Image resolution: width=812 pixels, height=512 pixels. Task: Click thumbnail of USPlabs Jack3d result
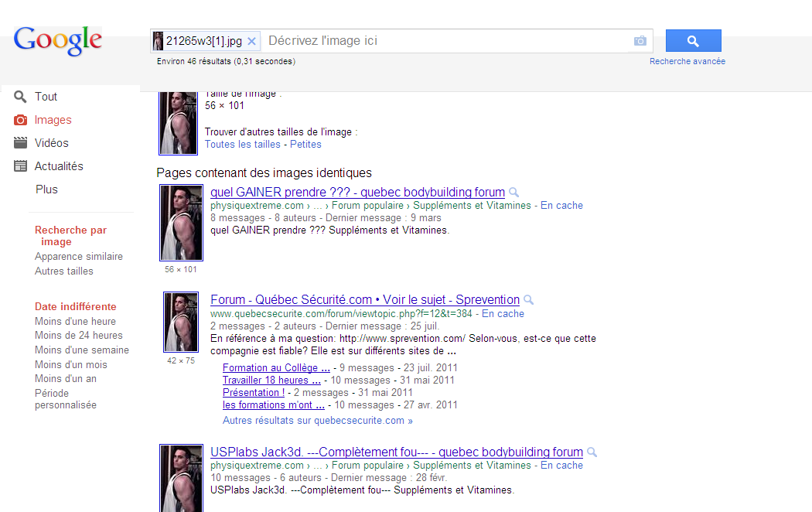(x=181, y=478)
